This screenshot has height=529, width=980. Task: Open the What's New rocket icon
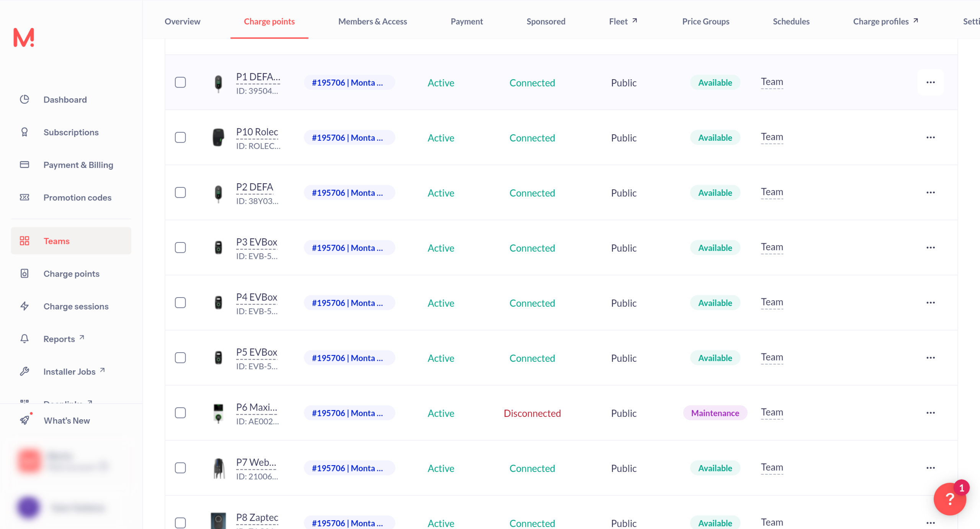tap(24, 420)
